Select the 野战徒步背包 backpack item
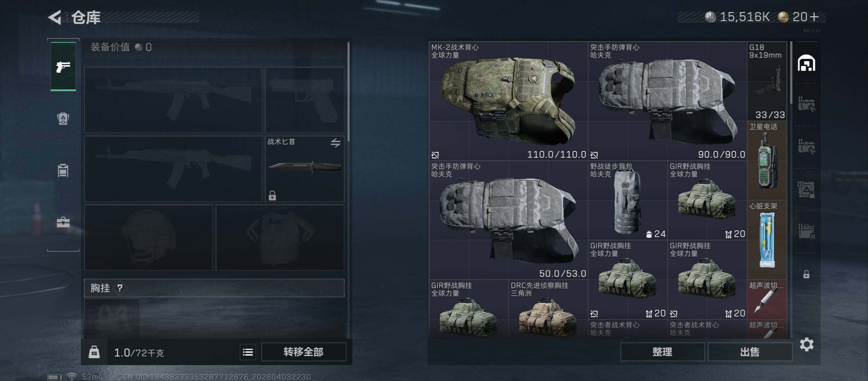 (628, 200)
